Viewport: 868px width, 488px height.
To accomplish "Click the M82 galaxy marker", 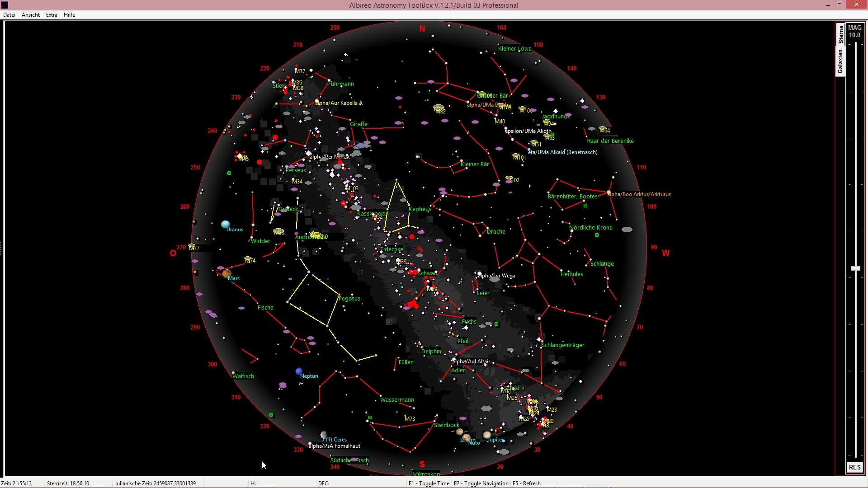I will click(x=438, y=108).
